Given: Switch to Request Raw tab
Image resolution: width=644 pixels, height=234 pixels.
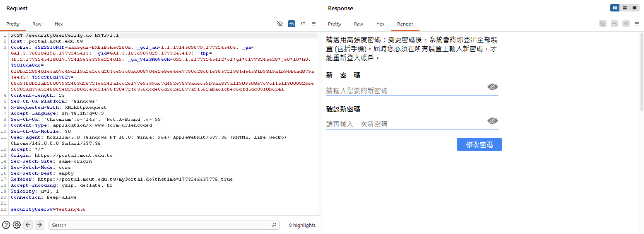Looking at the screenshot, I should (x=37, y=24).
